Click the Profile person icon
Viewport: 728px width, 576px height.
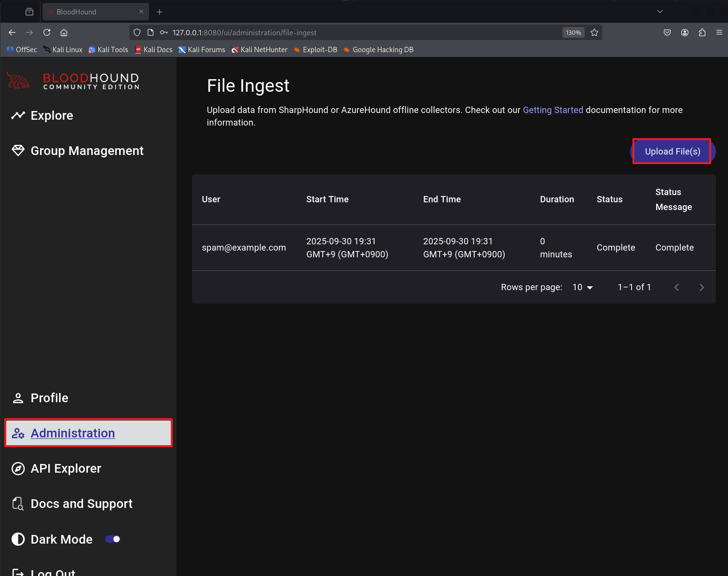pos(18,398)
